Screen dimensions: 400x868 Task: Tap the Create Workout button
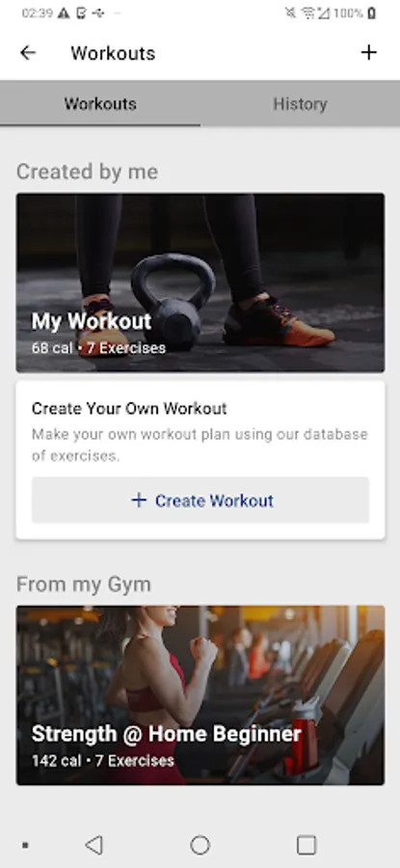tap(200, 501)
